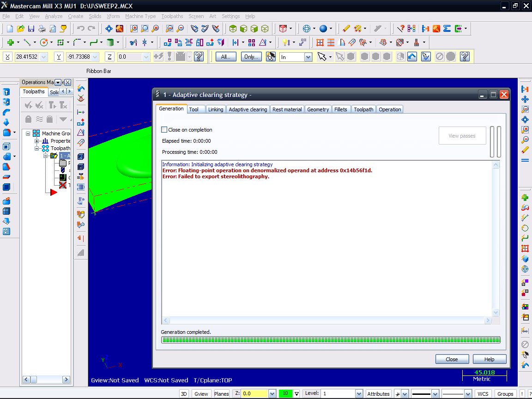The height and width of the screenshot is (399, 532).
Task: Open the X coordinate dropdown arrow
Action: 43,57
